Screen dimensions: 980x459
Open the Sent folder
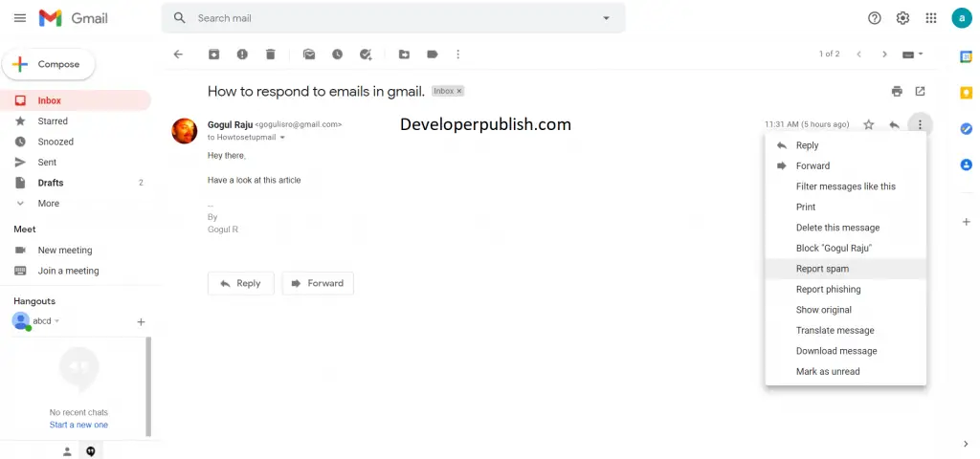coord(75,163)
